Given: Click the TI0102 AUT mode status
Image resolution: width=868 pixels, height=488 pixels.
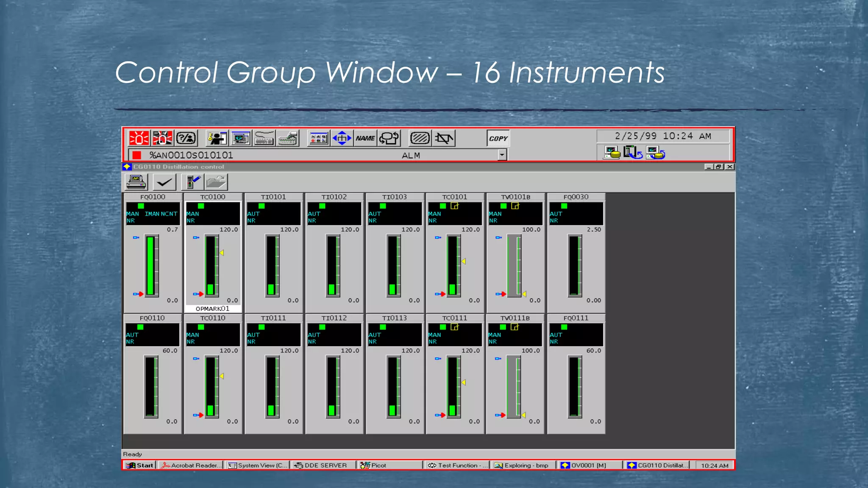Looking at the screenshot, I should (314, 214).
